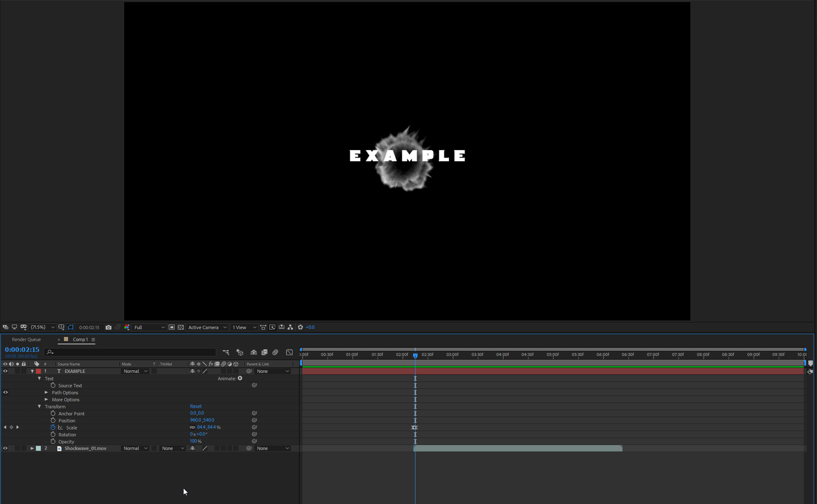817x504 pixels.
Task: Click the Fast Previews lightning icon
Action: pyautogui.click(x=272, y=327)
